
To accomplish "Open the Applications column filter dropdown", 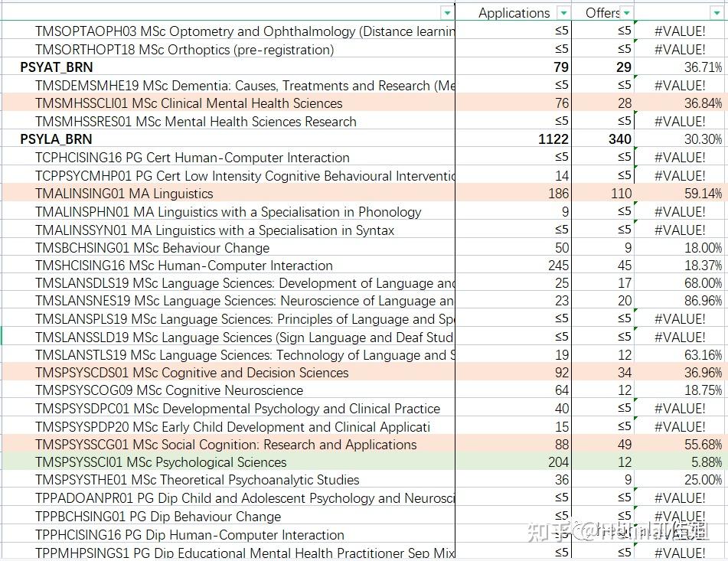I will (x=564, y=12).
